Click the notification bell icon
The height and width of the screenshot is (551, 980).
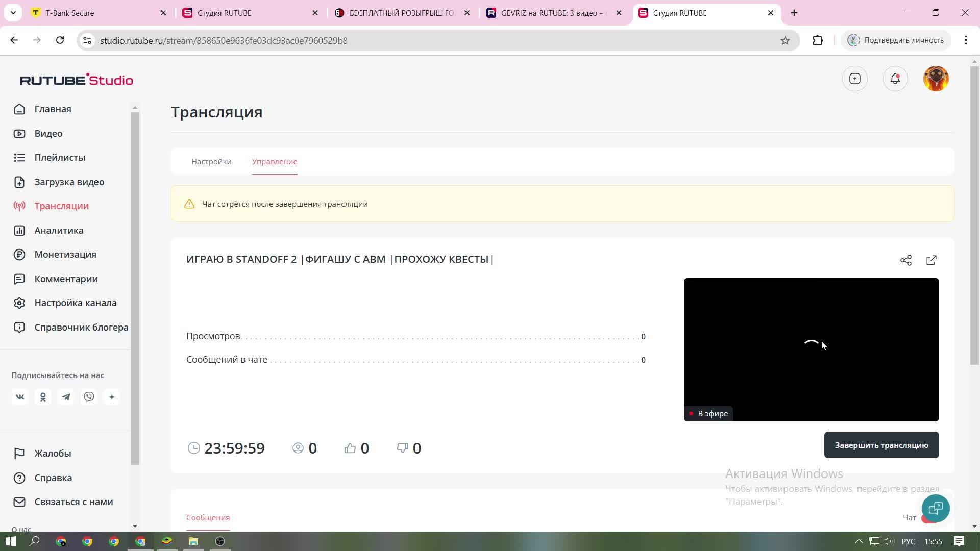(895, 79)
